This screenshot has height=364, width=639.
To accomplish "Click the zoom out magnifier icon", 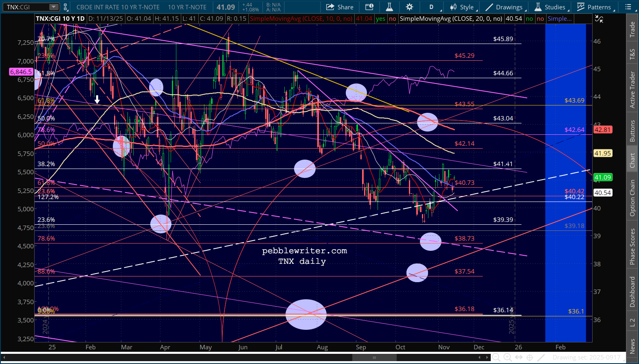I will coord(496,357).
